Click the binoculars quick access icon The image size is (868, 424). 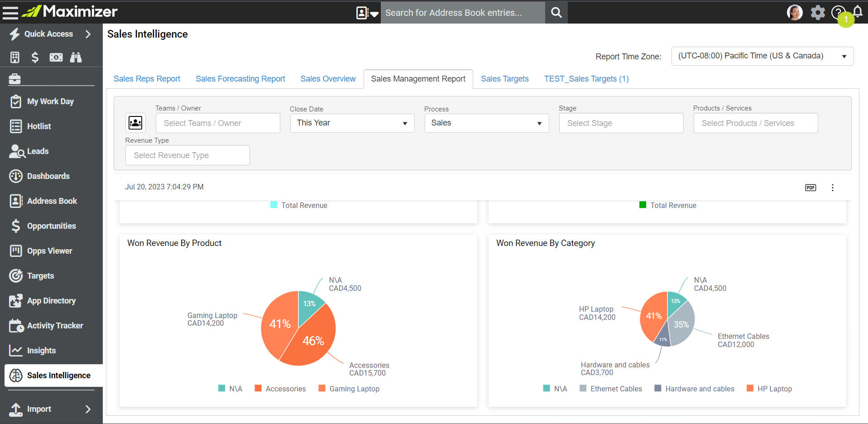pos(76,57)
